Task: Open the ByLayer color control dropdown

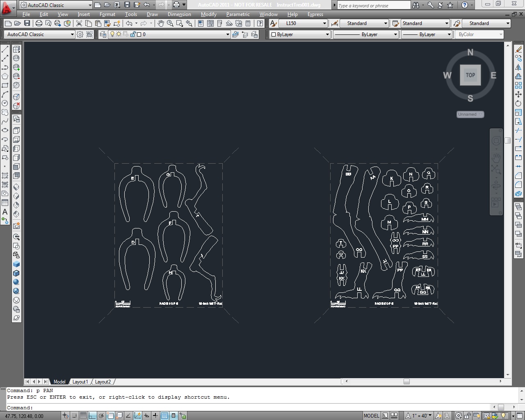Action: pos(300,34)
